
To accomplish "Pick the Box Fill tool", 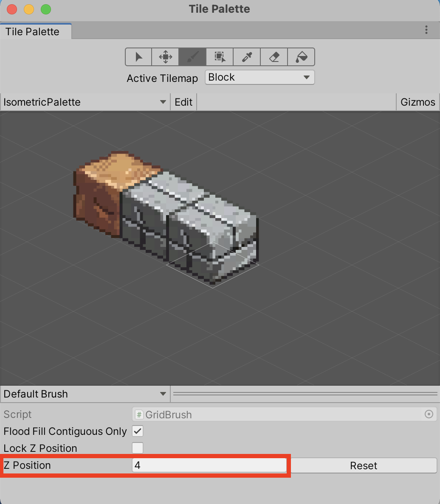I will (220, 57).
